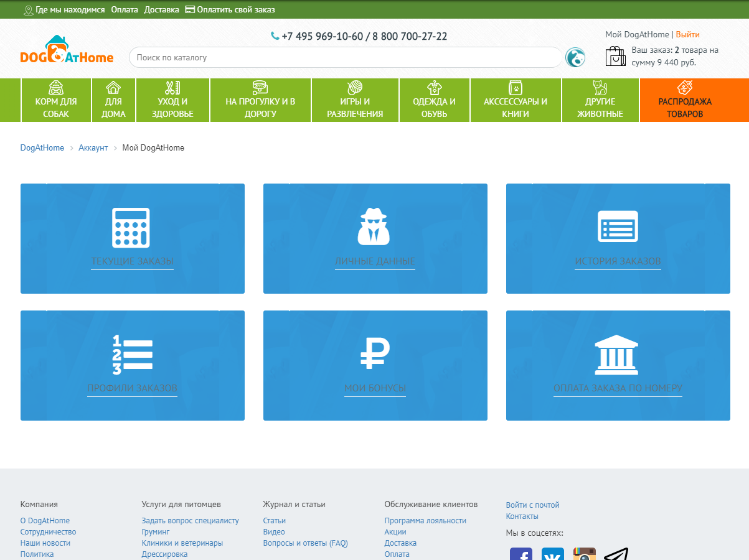Image resolution: width=749 pixels, height=560 pixels.
Task: Click the ruble sign bonuses icon
Action: [375, 354]
